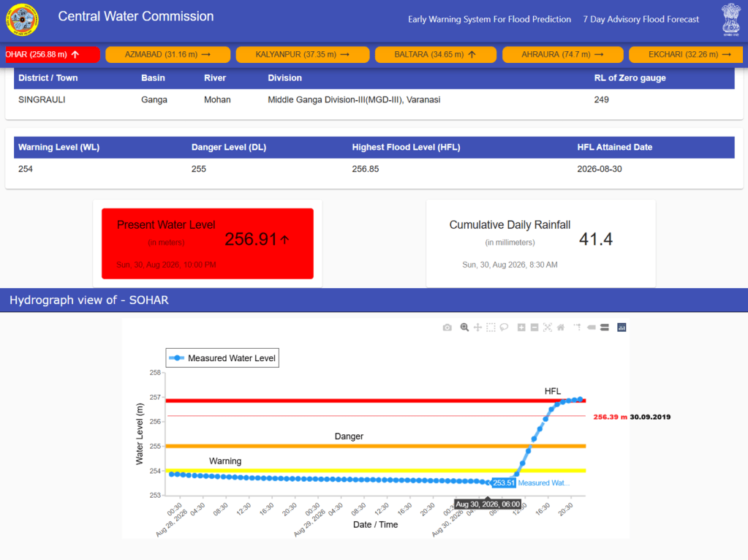This screenshot has height=560, width=748.
Task: Download plot as PNG camera icon
Action: coord(447,328)
